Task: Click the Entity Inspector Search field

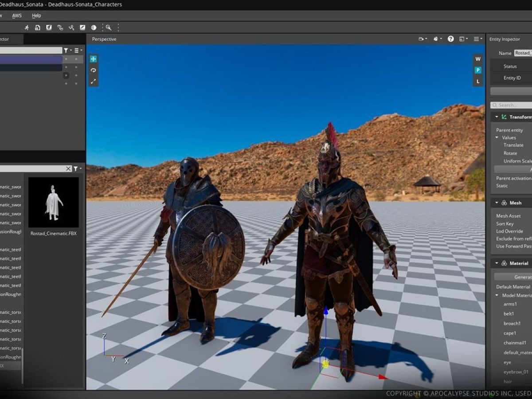Action: (x=511, y=105)
